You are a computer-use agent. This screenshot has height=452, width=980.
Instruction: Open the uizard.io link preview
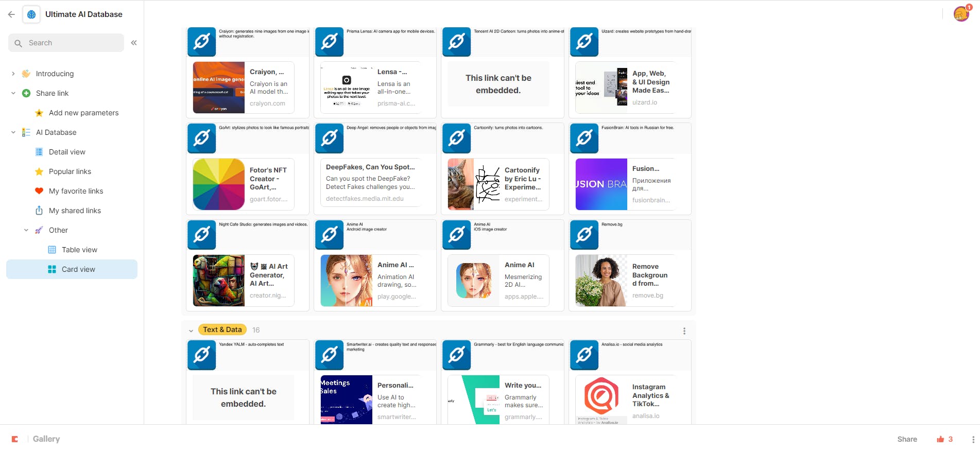(626, 88)
